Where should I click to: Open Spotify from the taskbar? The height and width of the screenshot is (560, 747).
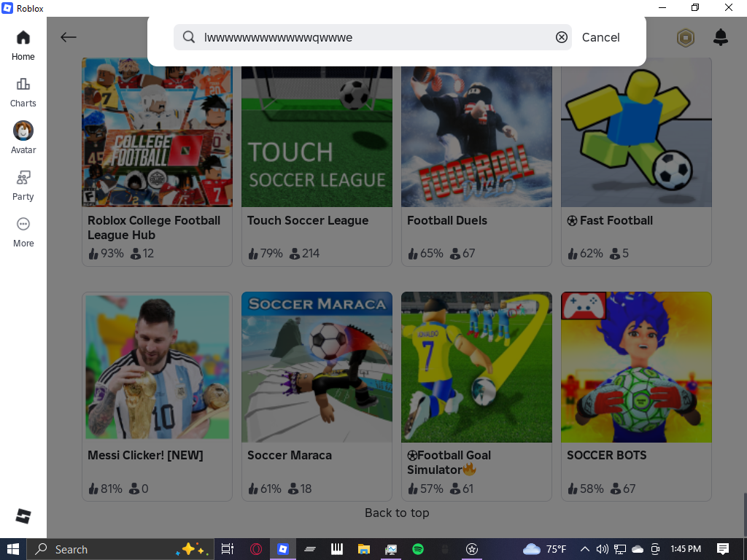(x=418, y=549)
